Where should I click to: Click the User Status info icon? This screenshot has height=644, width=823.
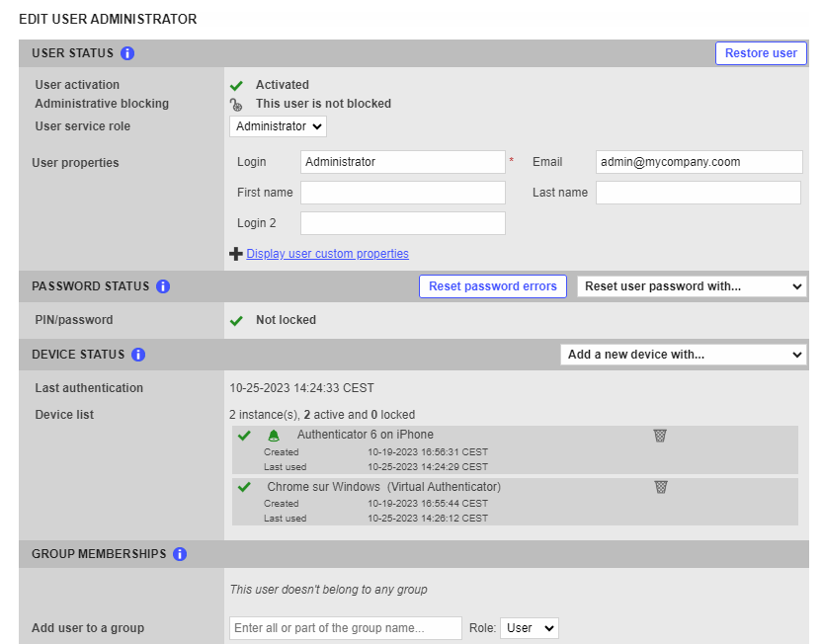click(128, 53)
